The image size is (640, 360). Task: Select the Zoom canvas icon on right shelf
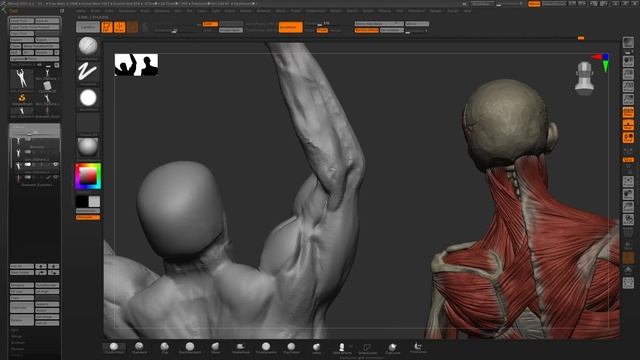click(x=628, y=74)
